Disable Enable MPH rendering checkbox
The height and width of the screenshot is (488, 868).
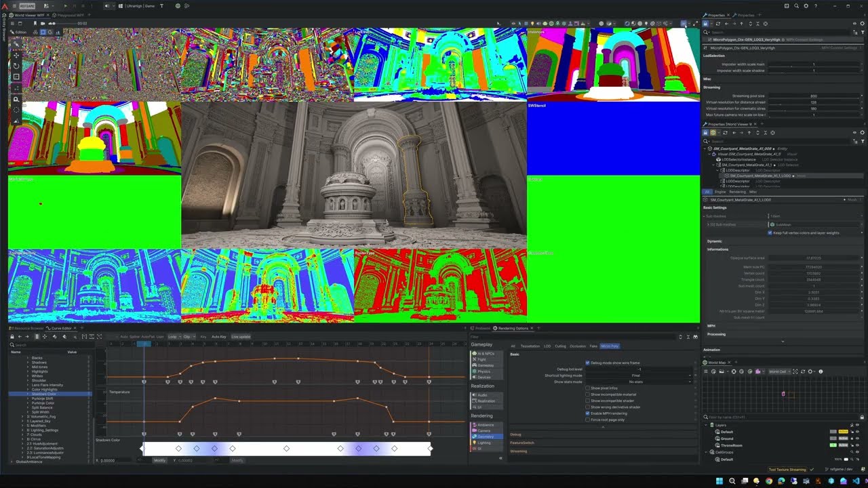[587, 413]
